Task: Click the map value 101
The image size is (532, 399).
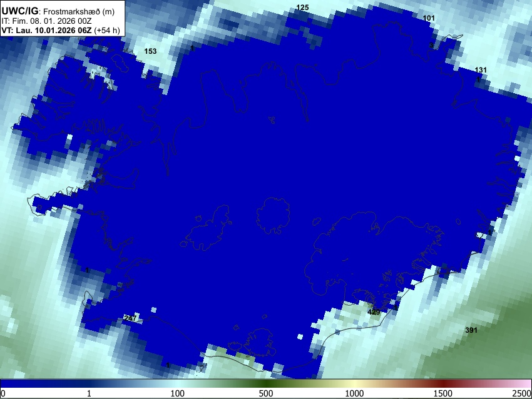Action: point(429,18)
